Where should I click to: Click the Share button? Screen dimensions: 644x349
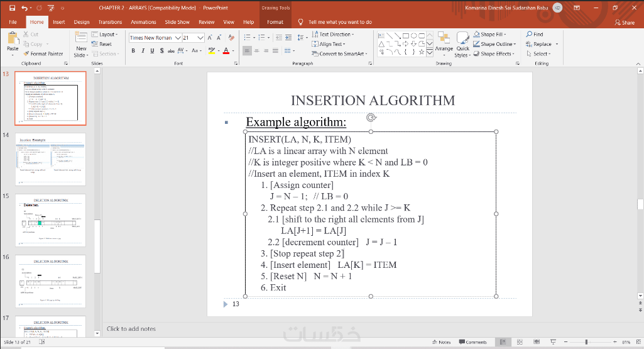tap(625, 22)
